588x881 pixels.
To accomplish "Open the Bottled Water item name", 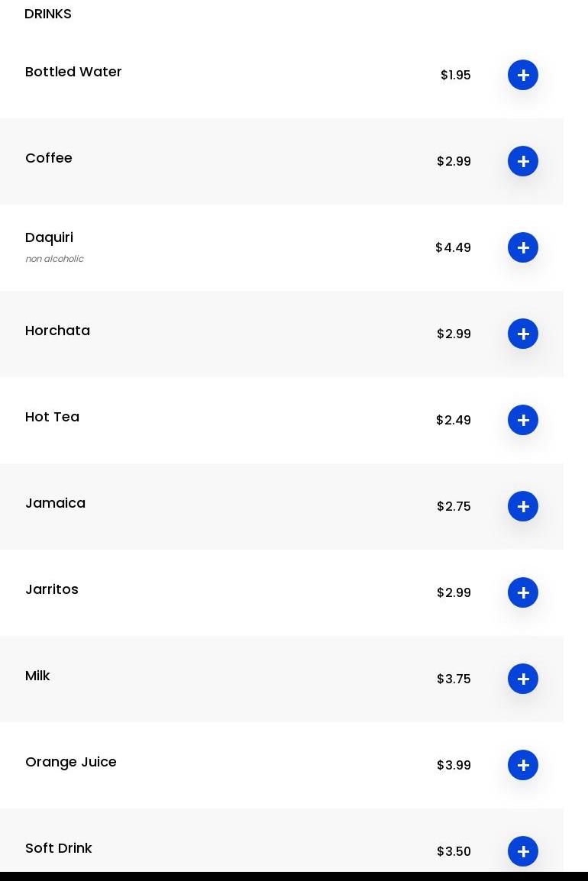I will [73, 72].
